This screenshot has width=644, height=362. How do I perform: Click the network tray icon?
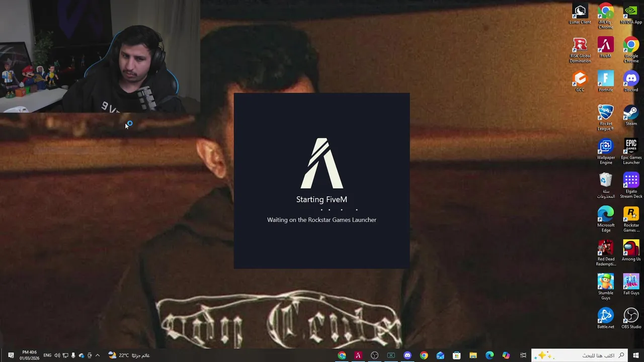(x=65, y=355)
